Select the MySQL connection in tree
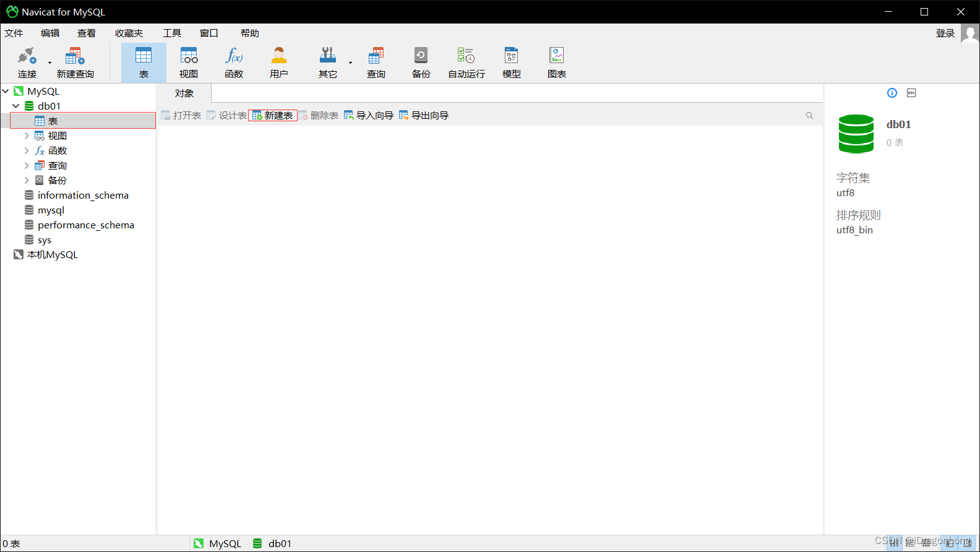The height and width of the screenshot is (552, 980). (43, 91)
